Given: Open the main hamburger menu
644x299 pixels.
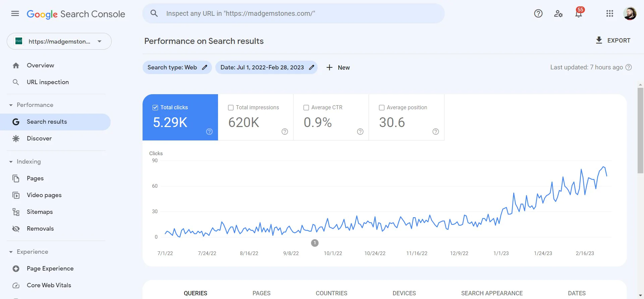Looking at the screenshot, I should pyautogui.click(x=15, y=14).
